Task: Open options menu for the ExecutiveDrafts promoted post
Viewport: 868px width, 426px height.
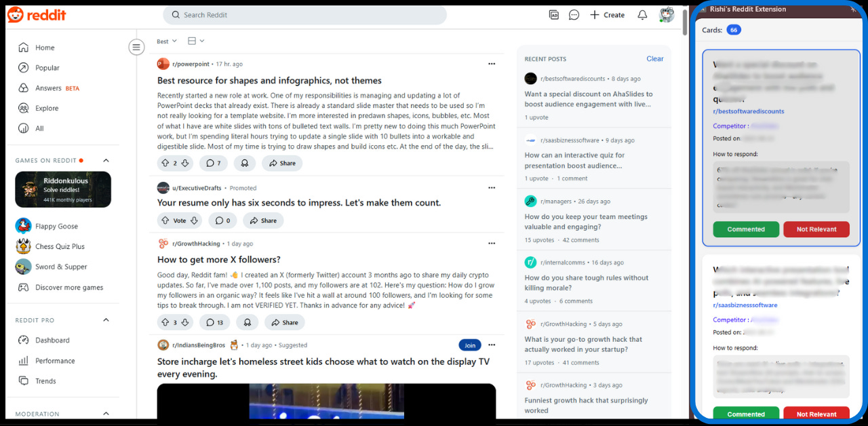Action: (x=492, y=188)
